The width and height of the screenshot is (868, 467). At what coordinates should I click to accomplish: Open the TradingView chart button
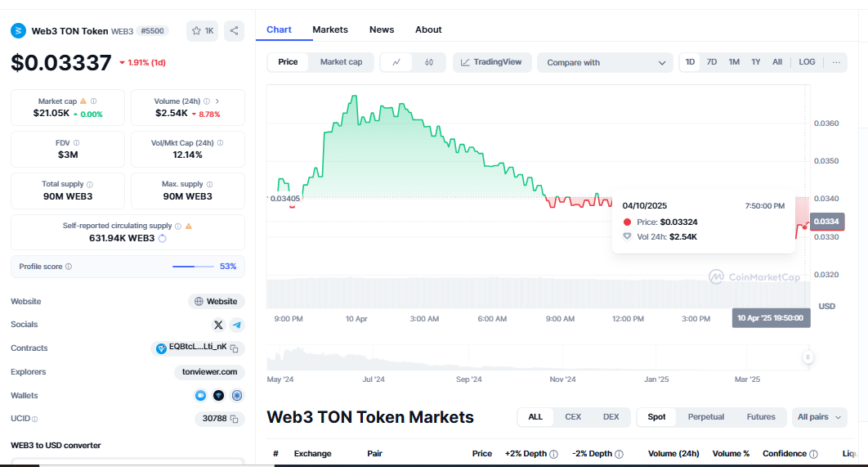coord(492,63)
